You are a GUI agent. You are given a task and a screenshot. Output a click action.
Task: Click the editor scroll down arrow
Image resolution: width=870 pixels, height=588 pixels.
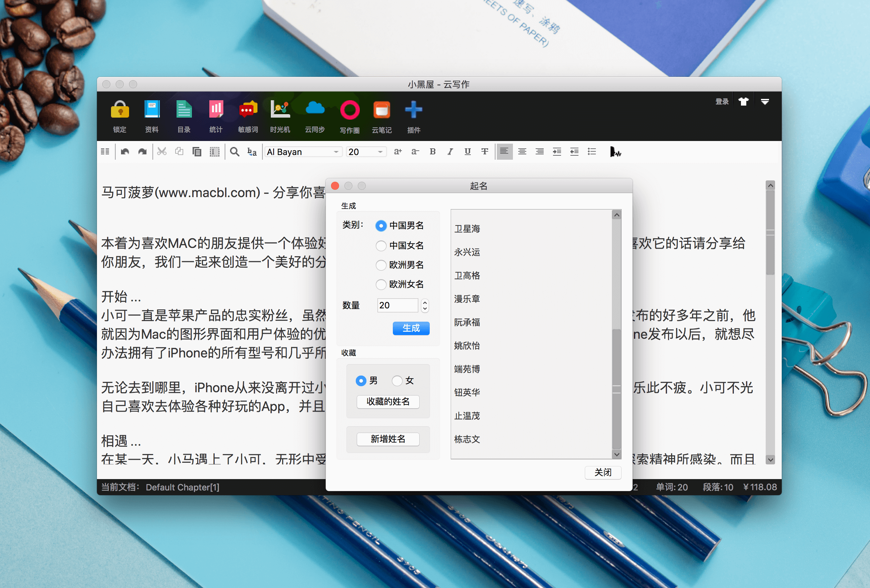(770, 460)
